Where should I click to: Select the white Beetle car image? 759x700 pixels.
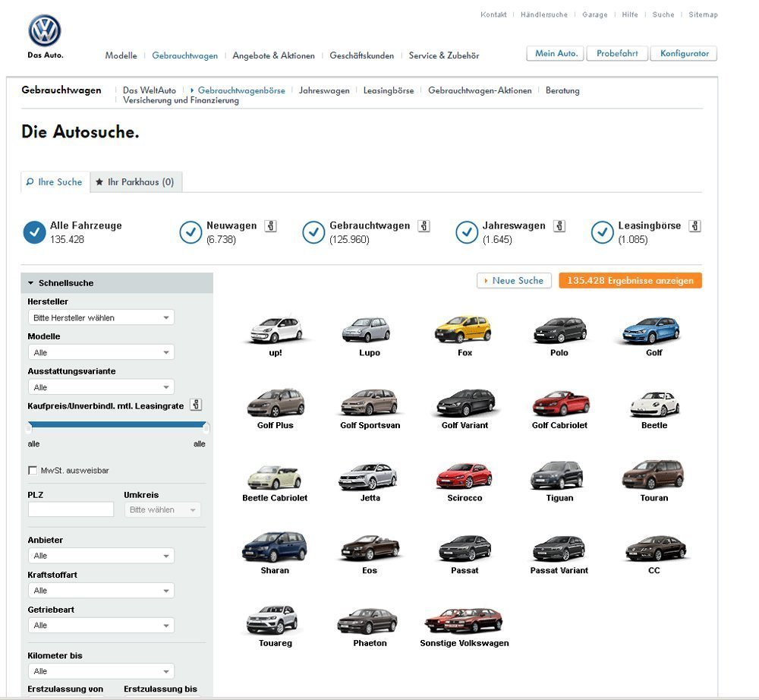click(x=653, y=404)
